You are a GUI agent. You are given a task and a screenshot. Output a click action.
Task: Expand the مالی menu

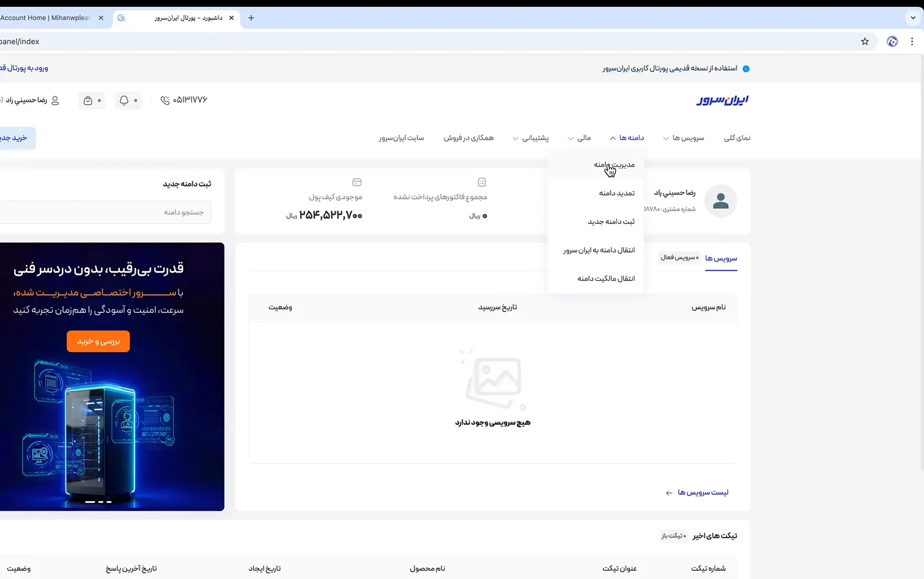point(579,138)
